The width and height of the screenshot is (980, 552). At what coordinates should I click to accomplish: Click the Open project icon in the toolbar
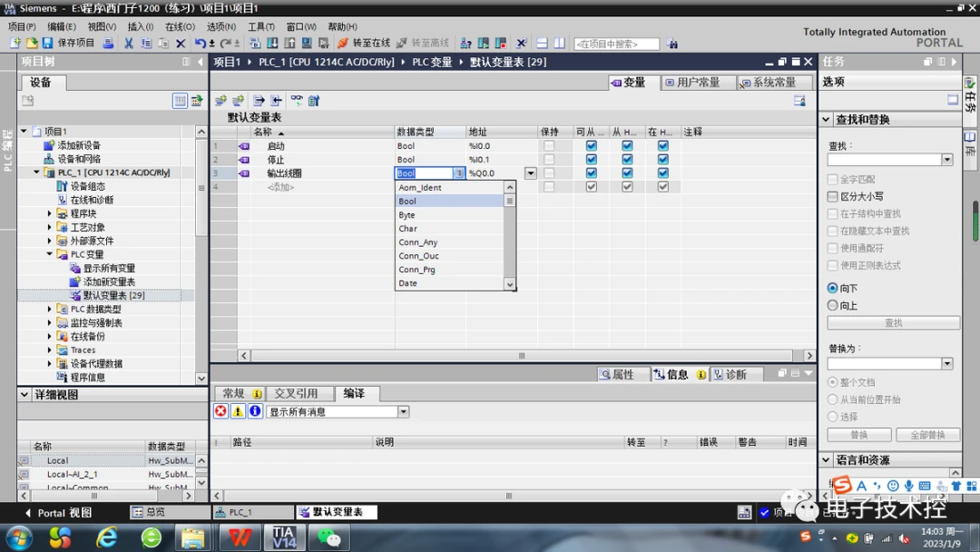click(31, 44)
